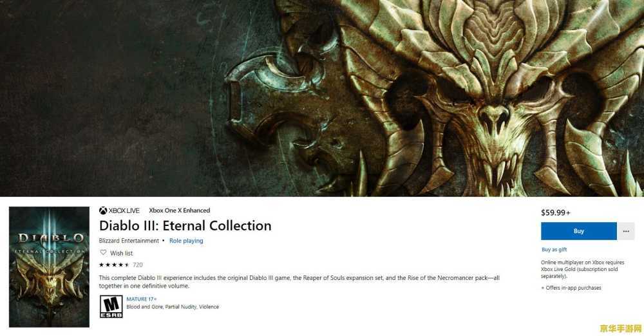Click the blue Buy button
This screenshot has width=644, height=336.
579,231
